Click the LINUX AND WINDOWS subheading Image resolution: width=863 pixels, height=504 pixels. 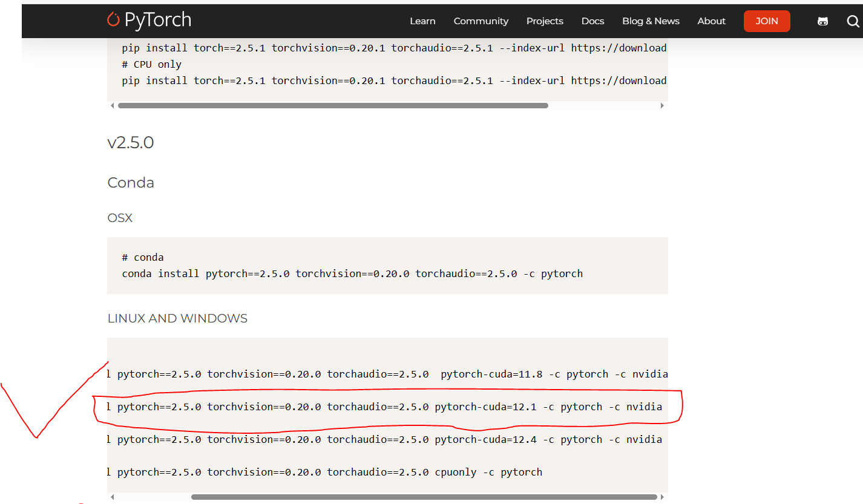pyautogui.click(x=177, y=318)
